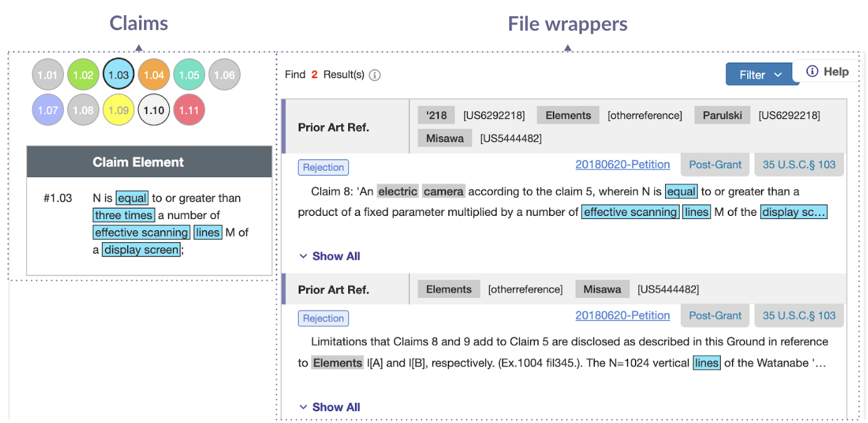
Task: Click the Rejection badge on the first result
Action: pyautogui.click(x=323, y=167)
